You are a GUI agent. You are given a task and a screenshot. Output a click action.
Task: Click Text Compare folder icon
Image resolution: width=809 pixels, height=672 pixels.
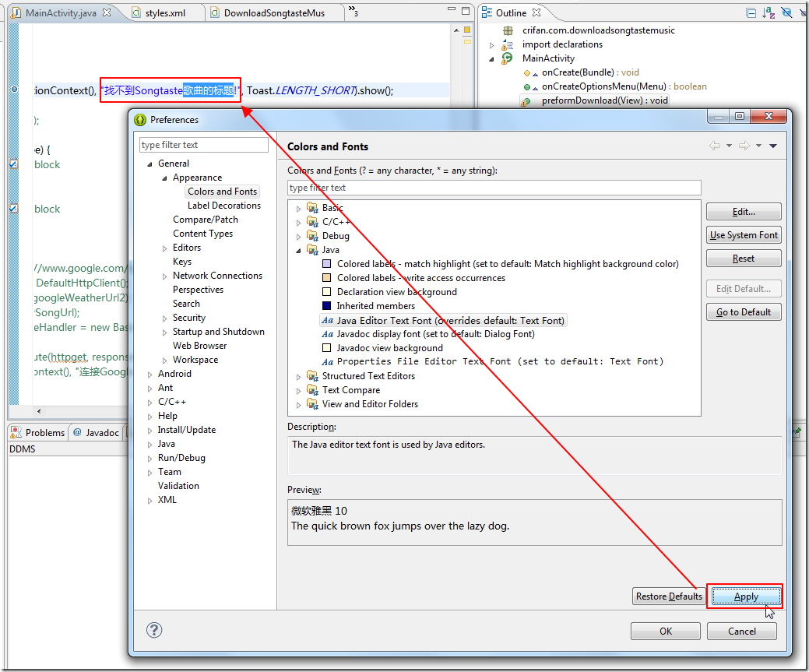[x=312, y=389]
